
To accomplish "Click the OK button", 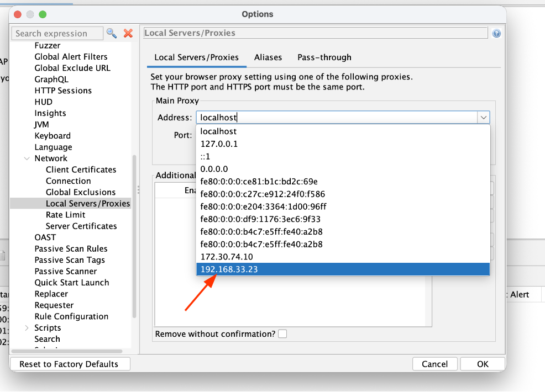I will point(483,364).
